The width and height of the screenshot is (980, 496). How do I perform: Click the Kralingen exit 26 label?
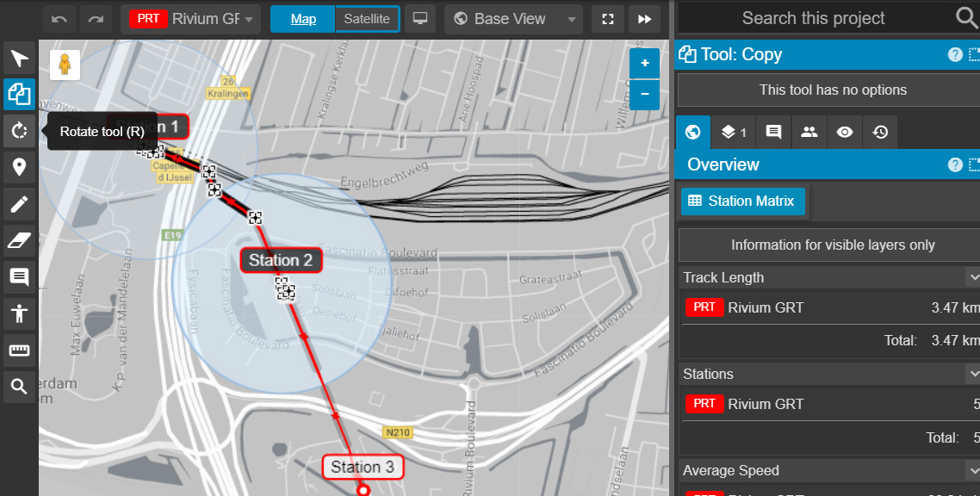[228, 88]
